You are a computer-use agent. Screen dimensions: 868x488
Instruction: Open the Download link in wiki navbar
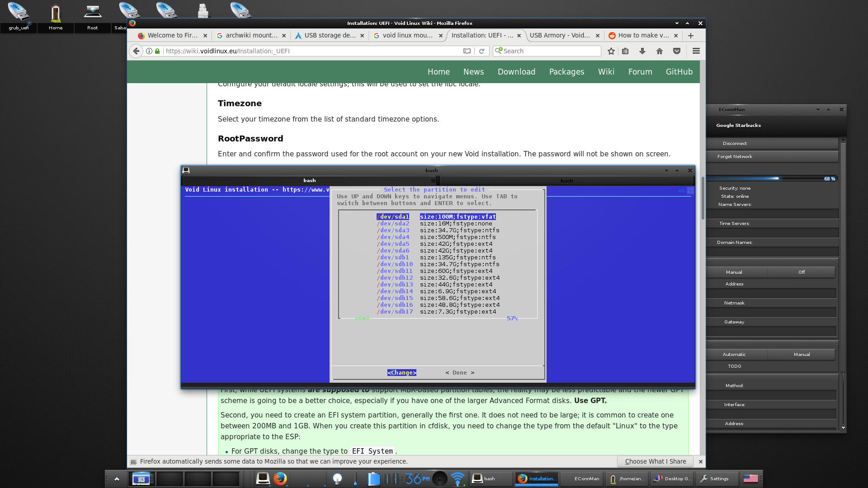click(x=516, y=72)
